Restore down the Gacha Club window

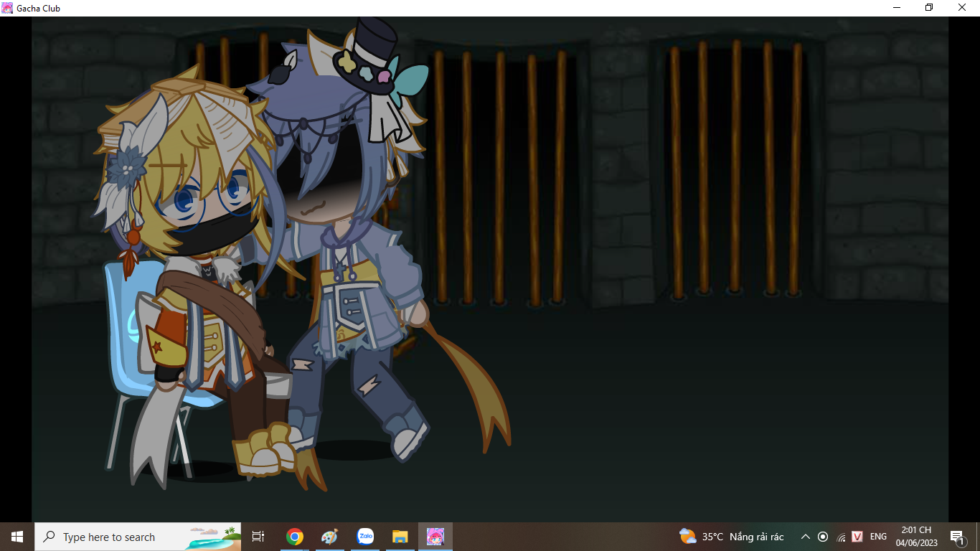[x=929, y=8]
